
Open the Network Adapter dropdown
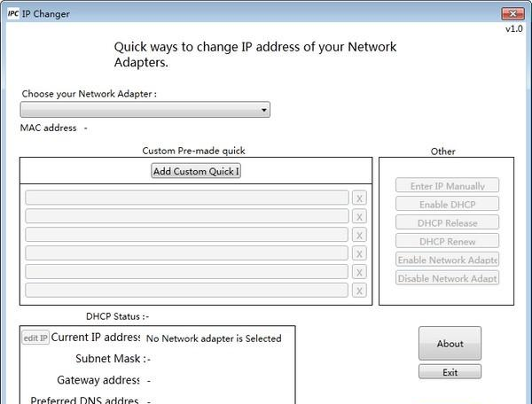[x=145, y=110]
